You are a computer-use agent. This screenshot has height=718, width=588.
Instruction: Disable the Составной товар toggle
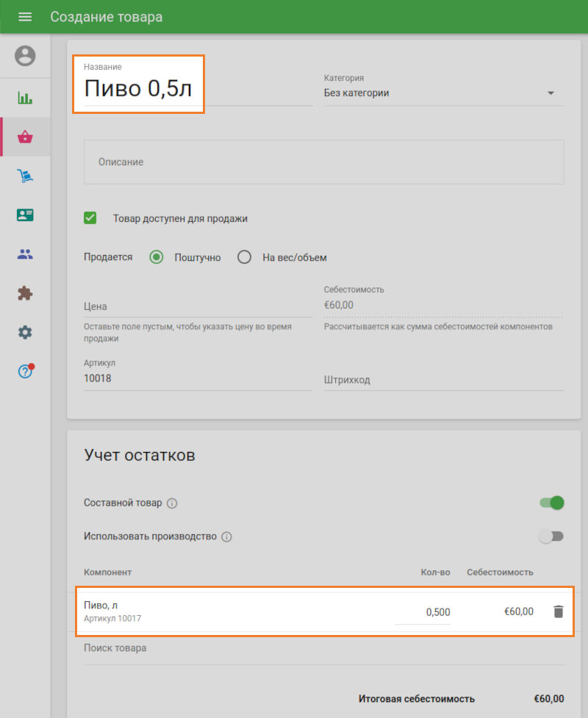tap(551, 503)
